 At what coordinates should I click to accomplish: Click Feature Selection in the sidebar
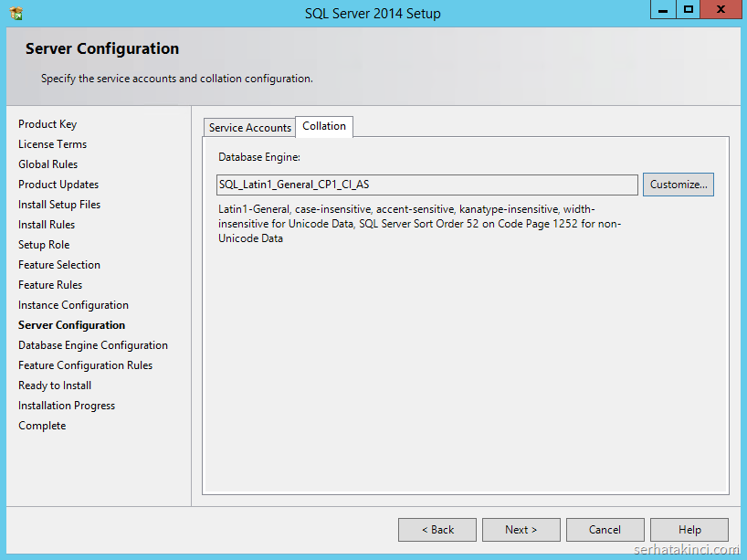(59, 265)
